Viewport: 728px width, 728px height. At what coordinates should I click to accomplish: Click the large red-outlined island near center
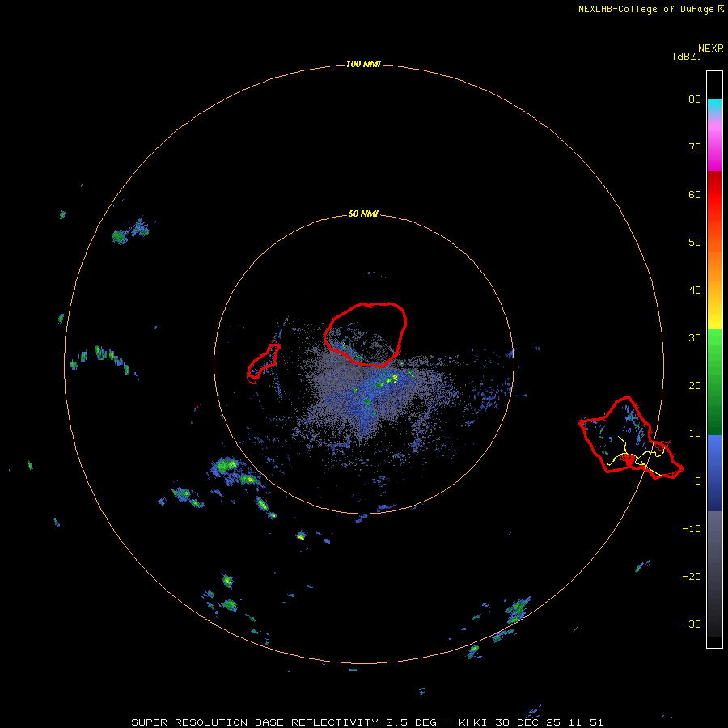(366, 334)
